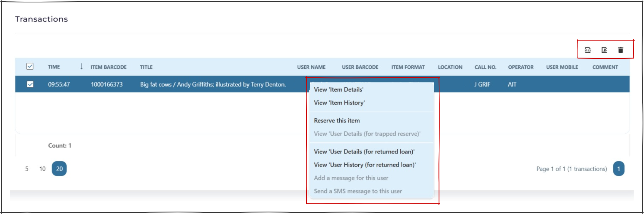
Task: Toggle the select-all checkbox in header
Action: (x=30, y=67)
